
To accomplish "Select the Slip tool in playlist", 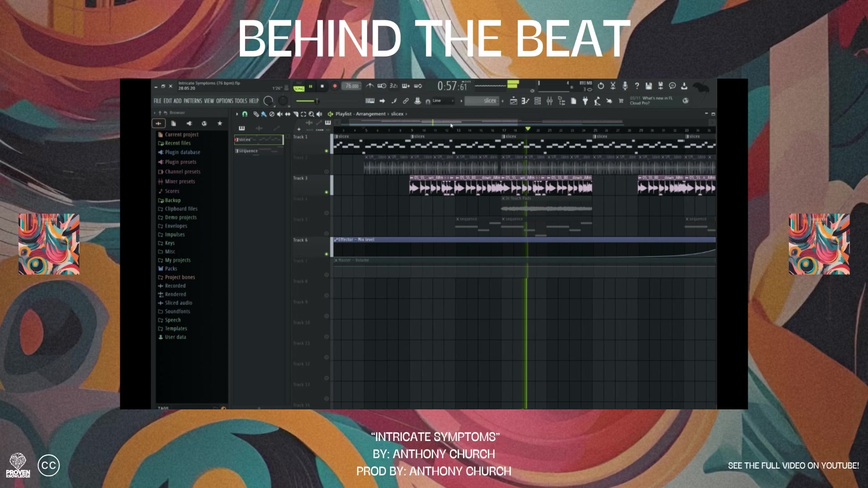I will [288, 114].
